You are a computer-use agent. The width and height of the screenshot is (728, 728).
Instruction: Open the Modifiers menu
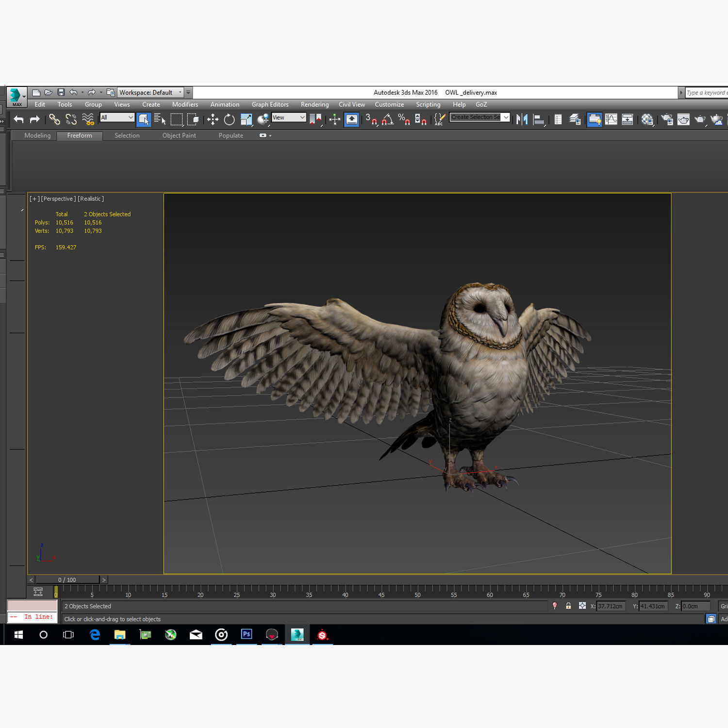coord(185,104)
